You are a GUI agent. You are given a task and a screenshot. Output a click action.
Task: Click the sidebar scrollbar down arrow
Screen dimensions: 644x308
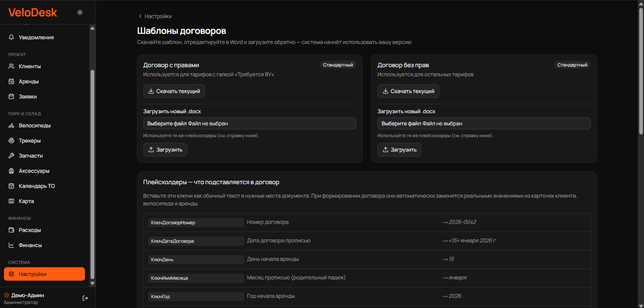tap(92, 283)
